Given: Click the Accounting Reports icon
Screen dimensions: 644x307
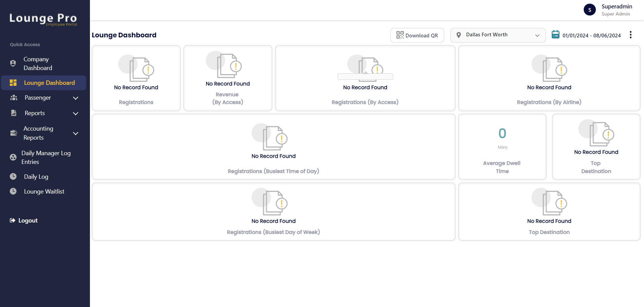Looking at the screenshot, I should coord(13,133).
